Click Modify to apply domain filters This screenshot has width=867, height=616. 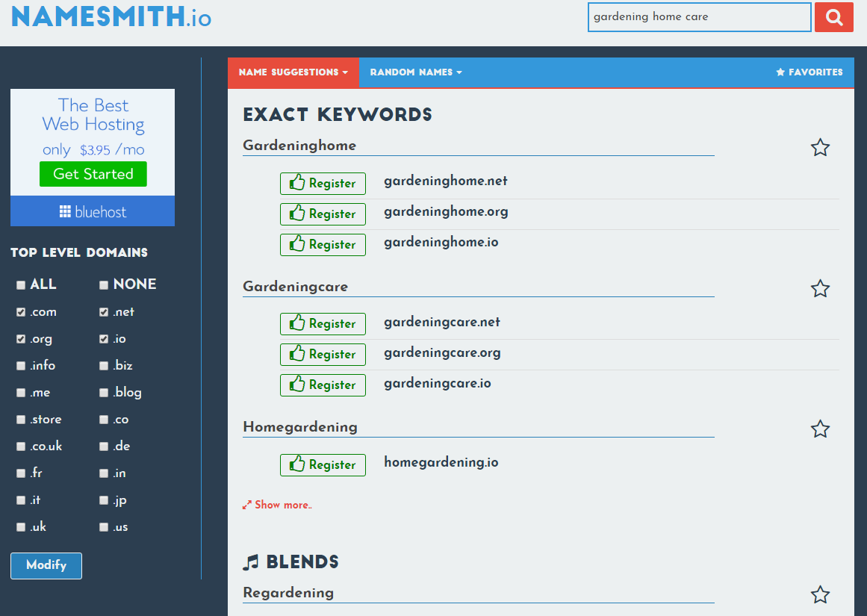46,565
